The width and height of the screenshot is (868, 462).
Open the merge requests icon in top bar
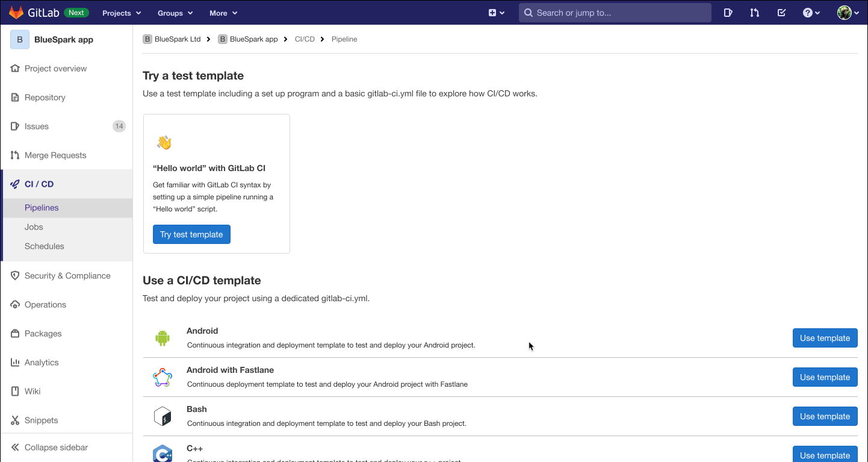point(754,12)
